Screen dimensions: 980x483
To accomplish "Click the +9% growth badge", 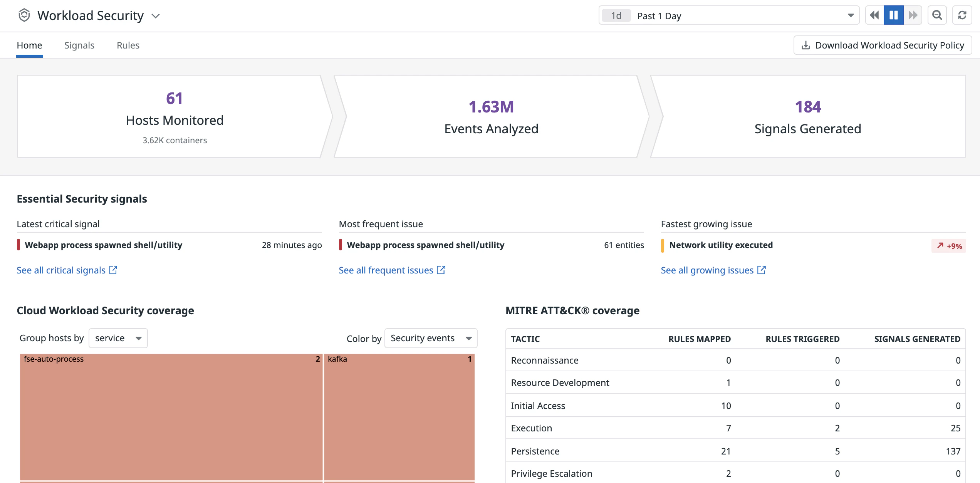I will (x=949, y=246).
